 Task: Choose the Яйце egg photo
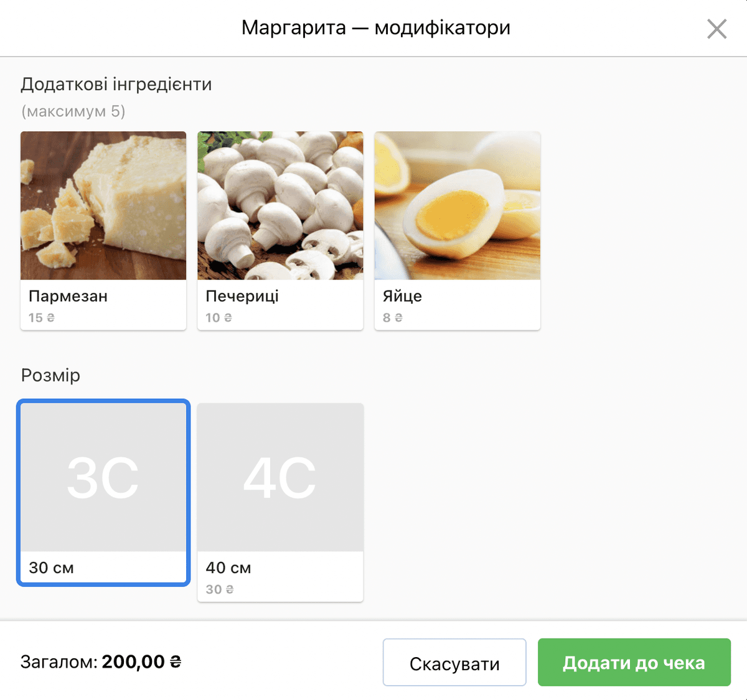pos(458,205)
